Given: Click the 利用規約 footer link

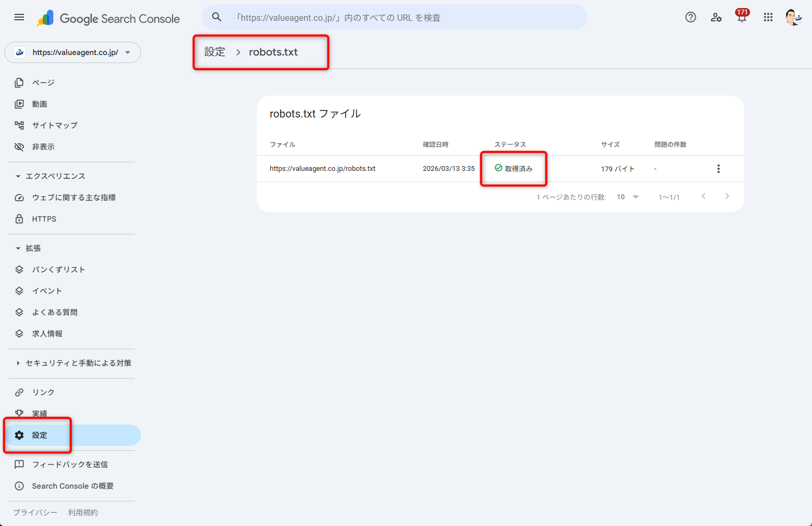Looking at the screenshot, I should [83, 513].
